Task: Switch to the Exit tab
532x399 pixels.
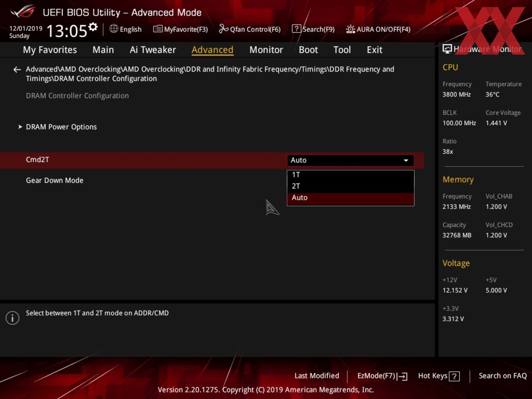Action: [374, 50]
